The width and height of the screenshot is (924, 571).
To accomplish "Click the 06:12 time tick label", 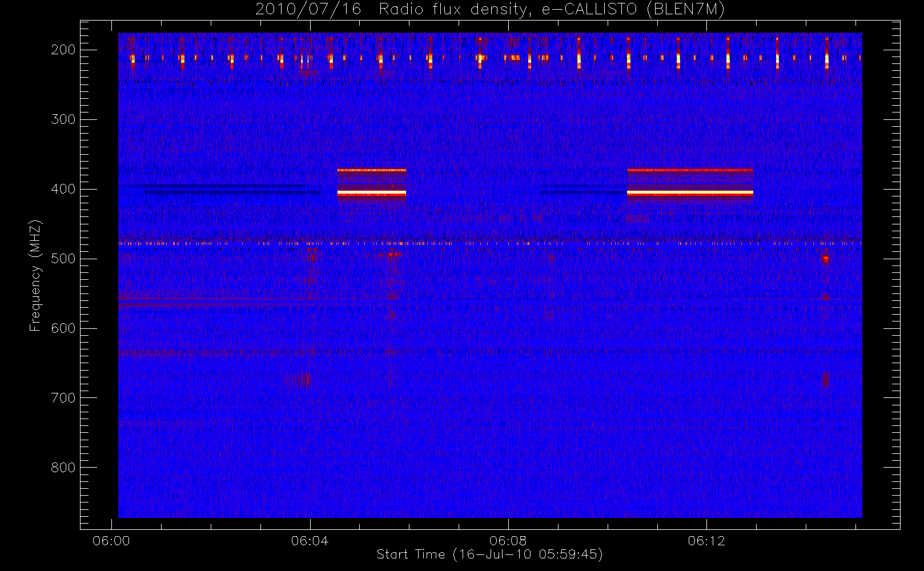I will coord(706,541).
